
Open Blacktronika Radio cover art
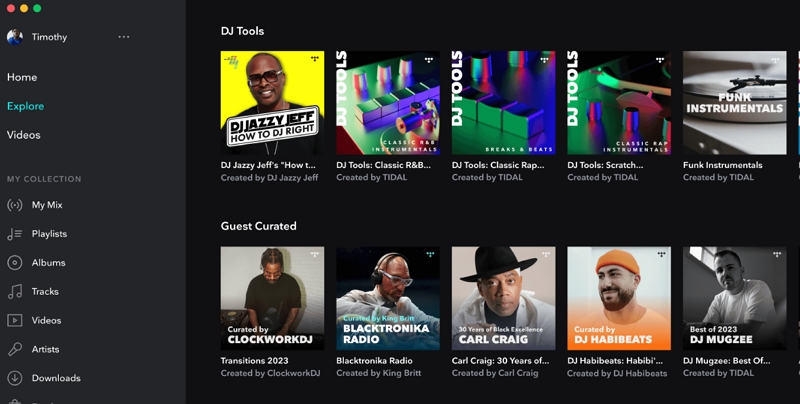tap(388, 298)
